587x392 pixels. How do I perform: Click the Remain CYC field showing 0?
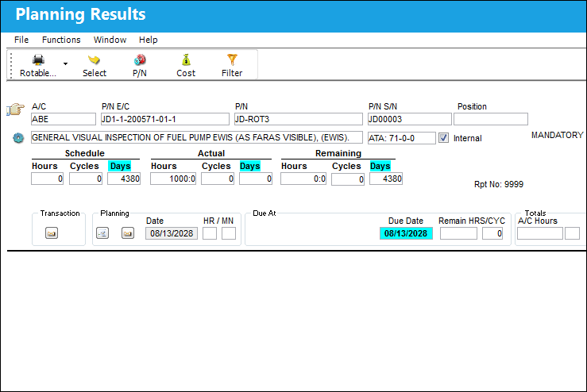point(492,233)
